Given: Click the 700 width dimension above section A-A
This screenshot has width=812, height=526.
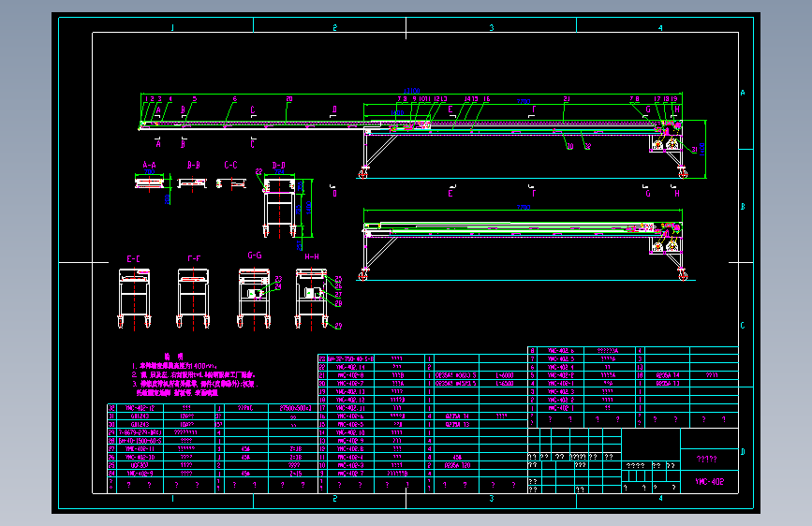Looking at the screenshot, I should point(149,171).
